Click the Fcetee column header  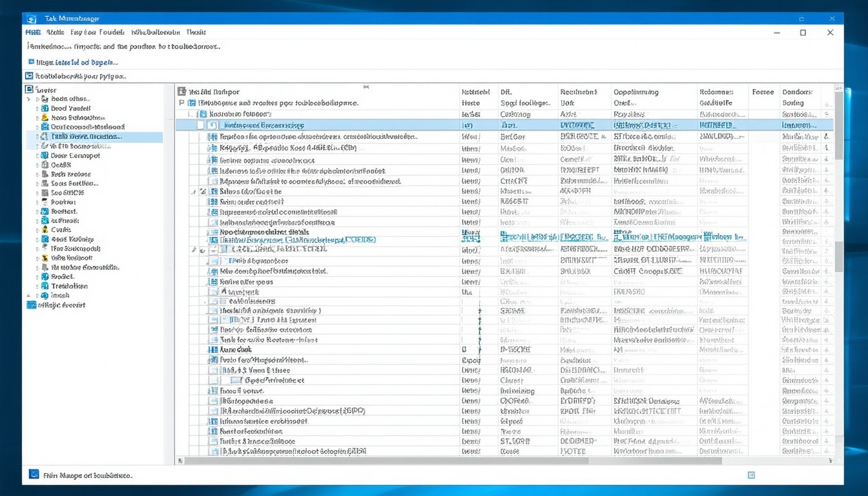coord(763,92)
